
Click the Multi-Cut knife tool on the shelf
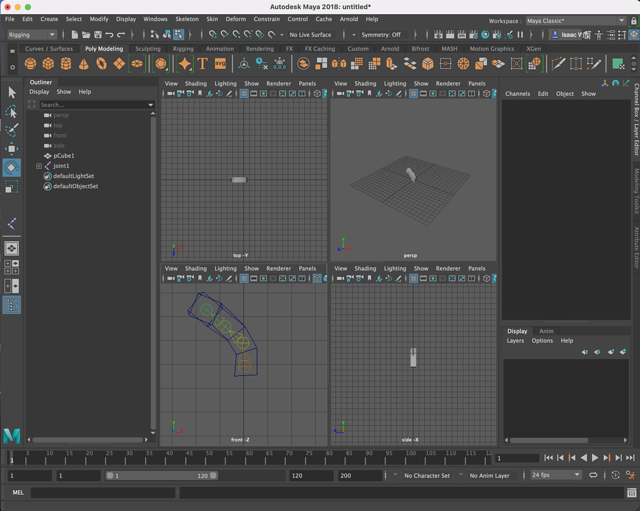coord(558,64)
